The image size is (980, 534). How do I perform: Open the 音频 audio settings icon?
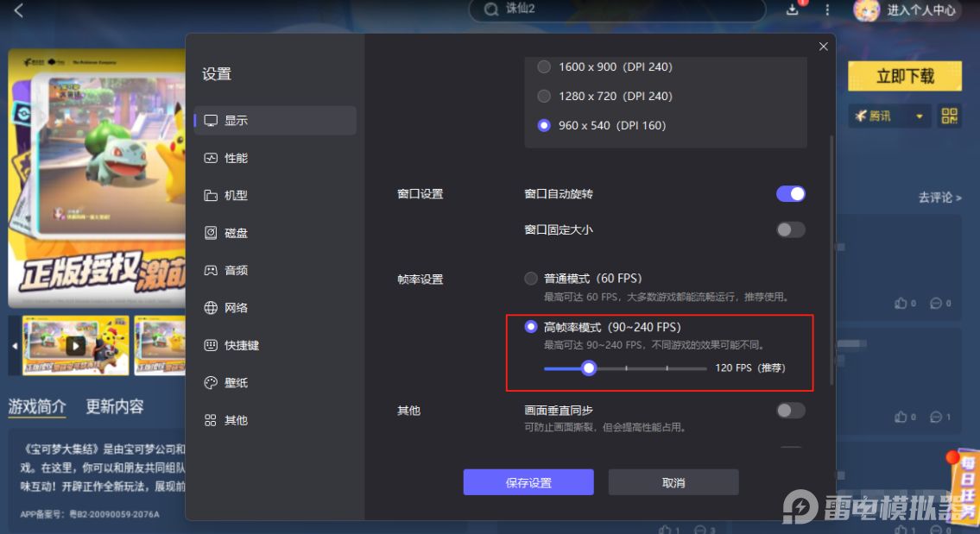(211, 270)
